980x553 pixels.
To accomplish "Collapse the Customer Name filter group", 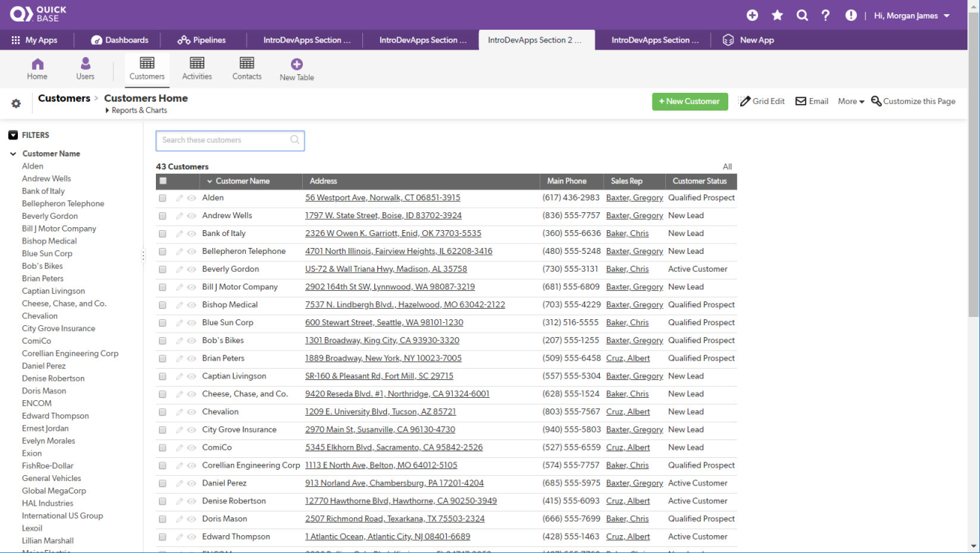I will (13, 154).
